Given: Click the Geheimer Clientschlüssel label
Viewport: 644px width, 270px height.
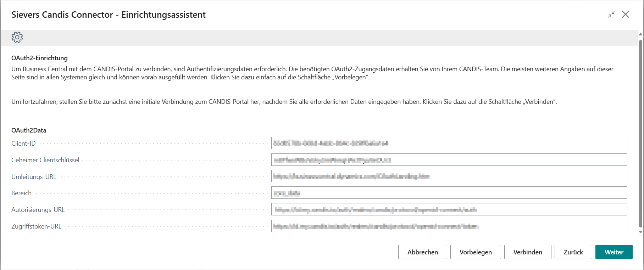Looking at the screenshot, I should point(45,160).
